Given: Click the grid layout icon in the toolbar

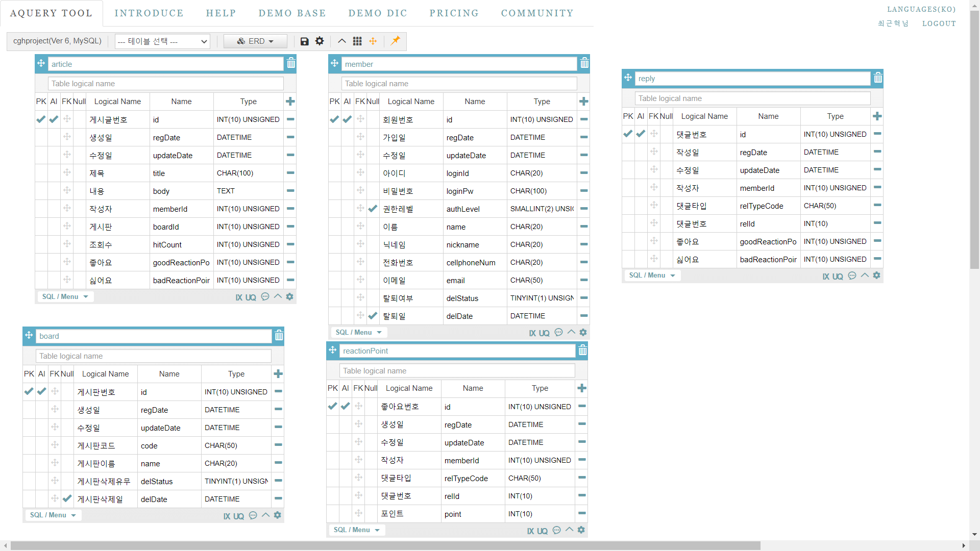Looking at the screenshot, I should point(357,41).
